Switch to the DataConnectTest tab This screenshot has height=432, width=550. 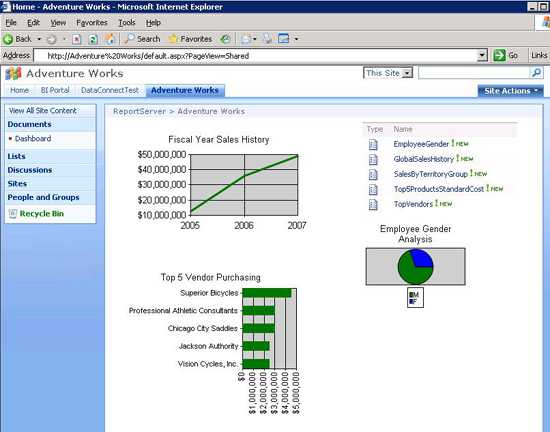point(110,90)
